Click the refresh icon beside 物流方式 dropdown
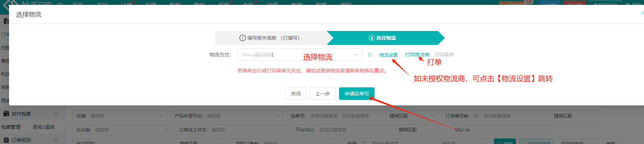 [370, 55]
